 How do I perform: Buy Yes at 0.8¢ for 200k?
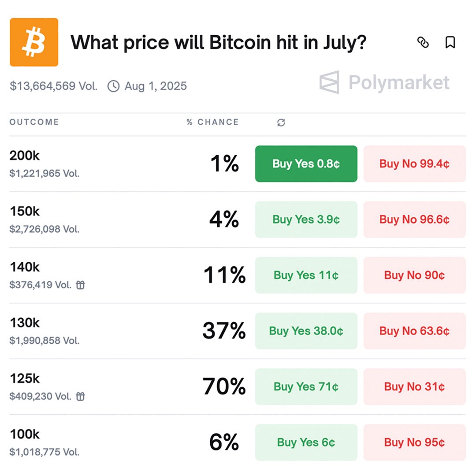(x=306, y=164)
